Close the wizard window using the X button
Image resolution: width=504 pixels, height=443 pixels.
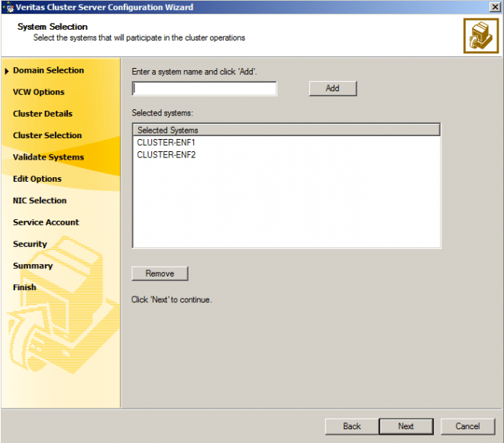pyautogui.click(x=495, y=7)
